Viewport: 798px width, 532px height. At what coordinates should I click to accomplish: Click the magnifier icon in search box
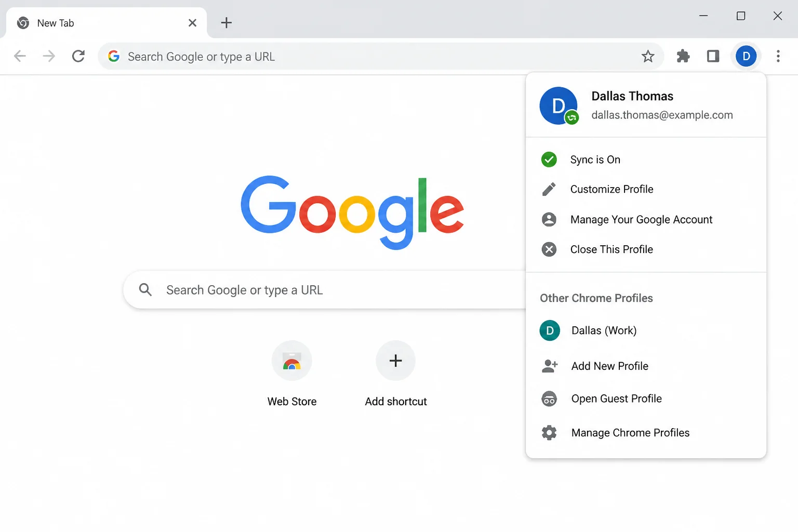coord(145,290)
